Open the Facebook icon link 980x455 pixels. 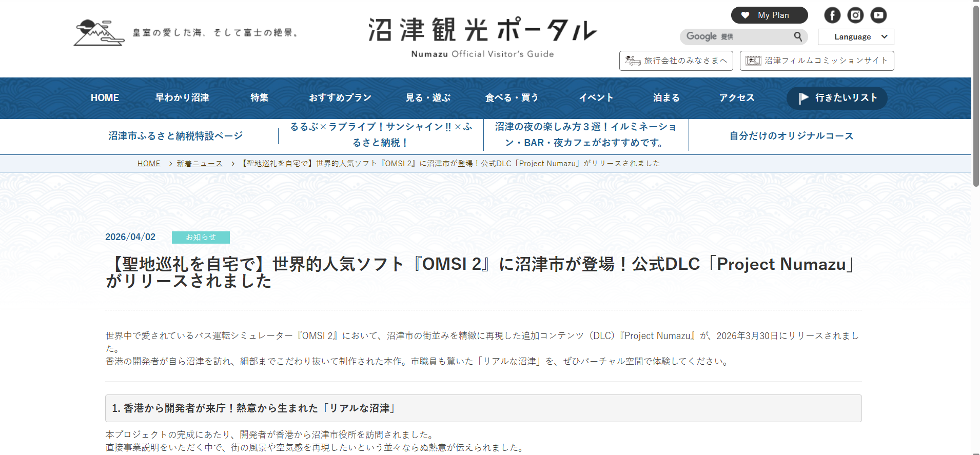coord(832,15)
